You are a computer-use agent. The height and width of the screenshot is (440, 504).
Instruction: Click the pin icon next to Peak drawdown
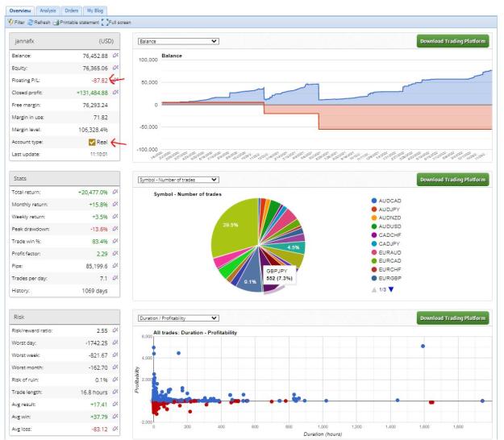pyautogui.click(x=115, y=229)
